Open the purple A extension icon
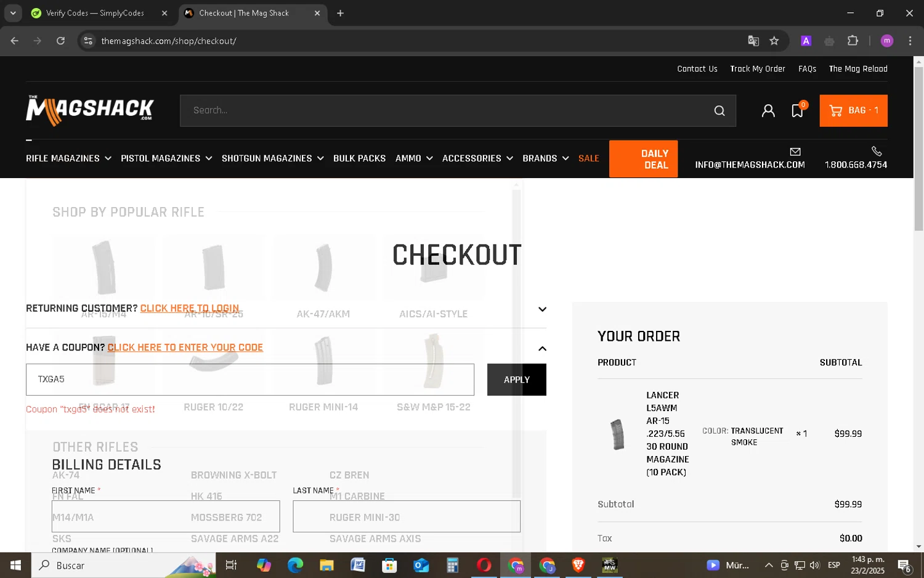The width and height of the screenshot is (924, 578). click(806, 41)
